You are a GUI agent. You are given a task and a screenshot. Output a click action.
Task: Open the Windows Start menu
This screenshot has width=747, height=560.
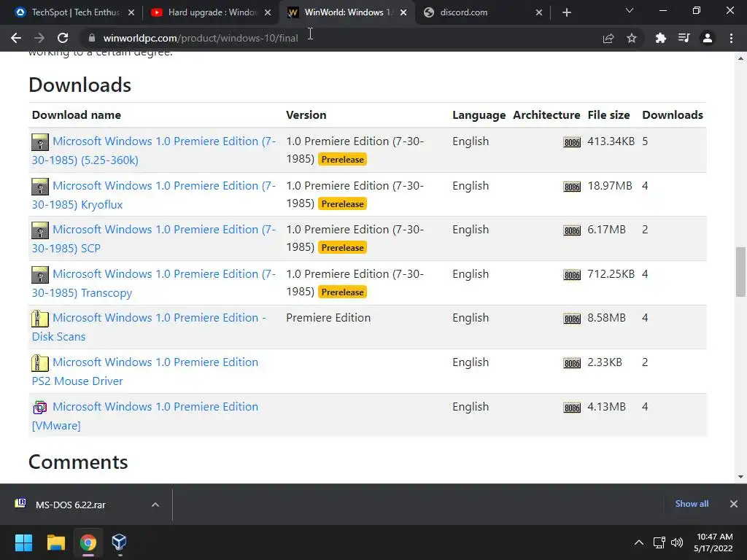tap(23, 542)
